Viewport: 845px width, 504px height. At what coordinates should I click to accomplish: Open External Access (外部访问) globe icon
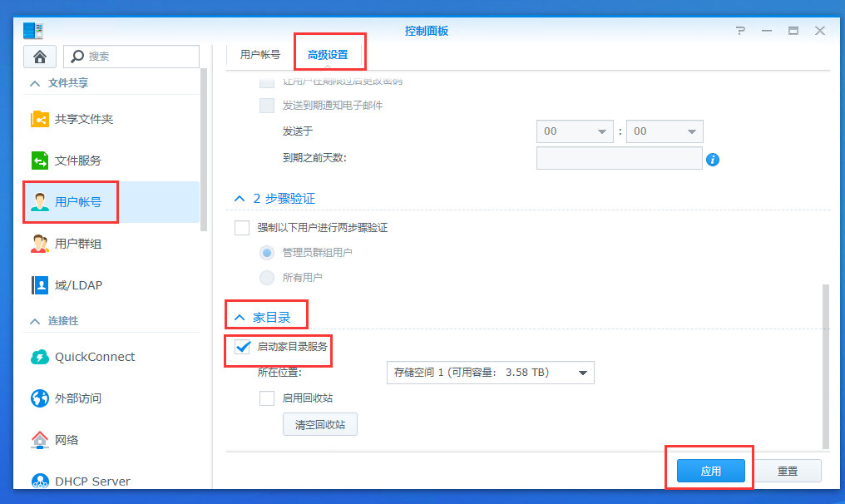pyautogui.click(x=40, y=398)
